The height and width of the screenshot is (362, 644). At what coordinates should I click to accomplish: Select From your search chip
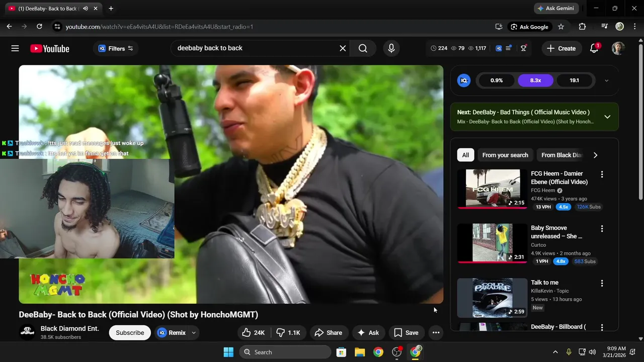coord(505,155)
